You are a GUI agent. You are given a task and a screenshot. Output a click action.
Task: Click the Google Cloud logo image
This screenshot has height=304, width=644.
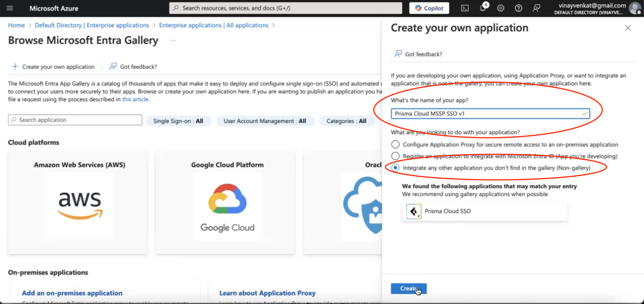pyautogui.click(x=227, y=208)
